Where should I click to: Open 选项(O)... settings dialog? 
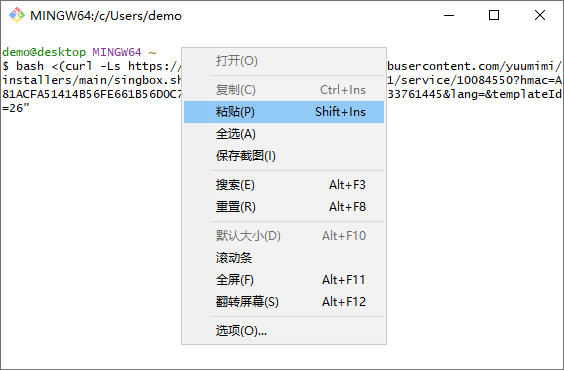pos(284,331)
